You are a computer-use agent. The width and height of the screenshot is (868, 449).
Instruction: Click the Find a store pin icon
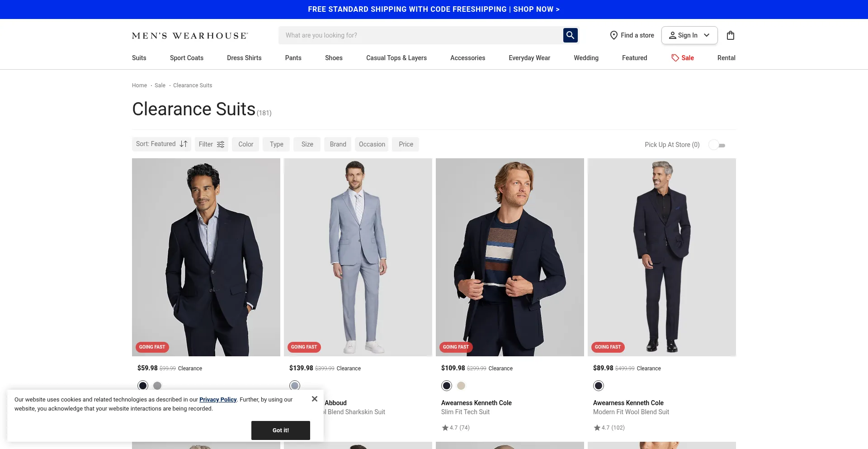click(x=613, y=35)
